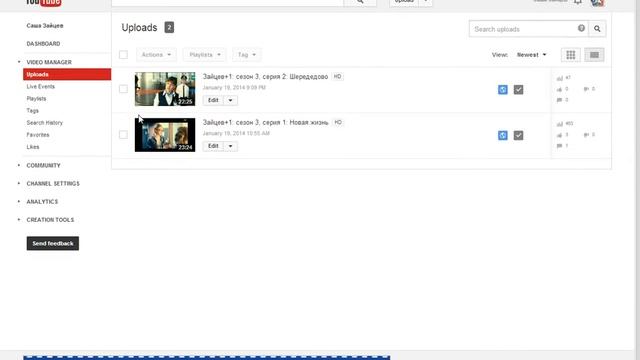Click gray checkmark icon for серия 2 video
The image size is (640, 360).
pos(518,90)
